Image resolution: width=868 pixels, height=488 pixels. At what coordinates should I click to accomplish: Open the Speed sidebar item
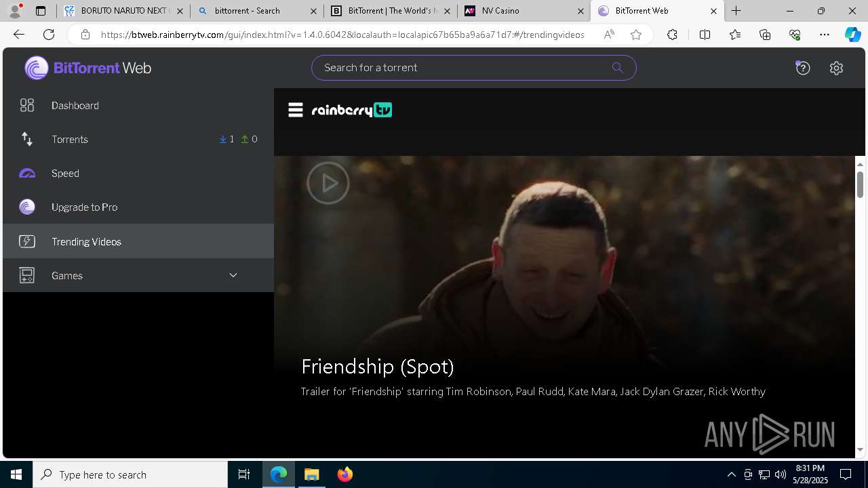138,173
